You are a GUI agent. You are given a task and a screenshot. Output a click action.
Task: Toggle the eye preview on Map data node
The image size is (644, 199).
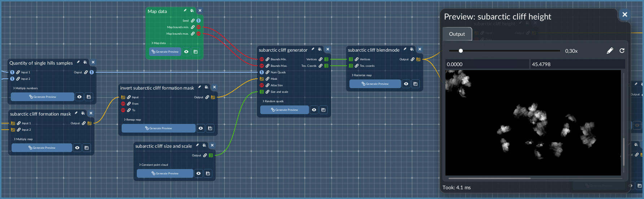[x=186, y=52]
